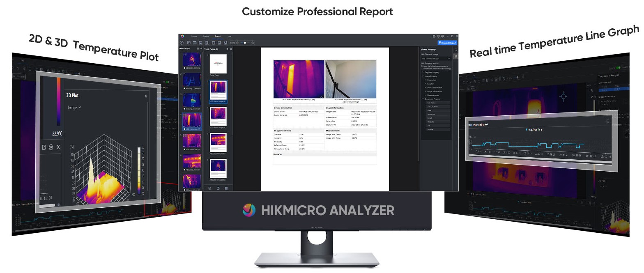This screenshot has width=644, height=273.
Task: Expand the Measurements tree node
Action: click(x=425, y=95)
